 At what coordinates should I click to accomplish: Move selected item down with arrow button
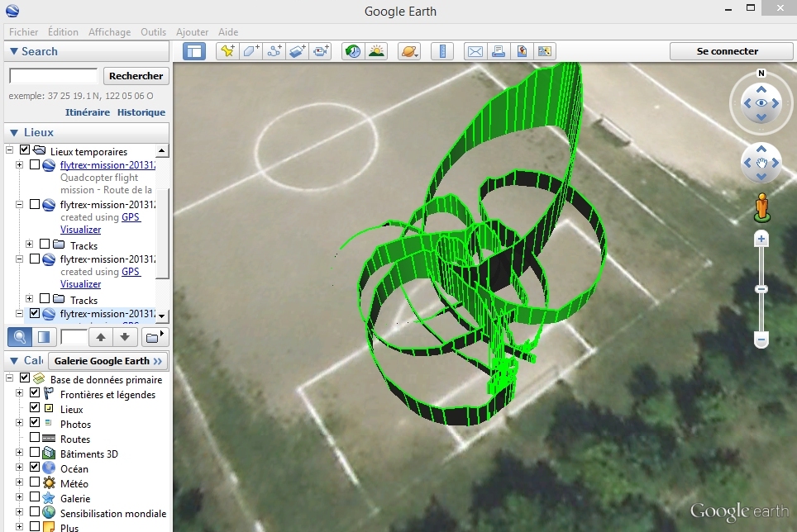pos(125,337)
